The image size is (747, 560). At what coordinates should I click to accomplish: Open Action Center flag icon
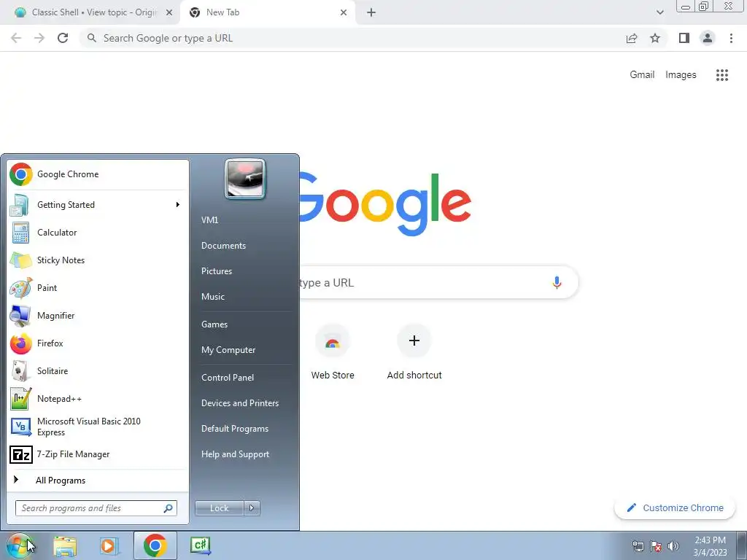coord(656,546)
